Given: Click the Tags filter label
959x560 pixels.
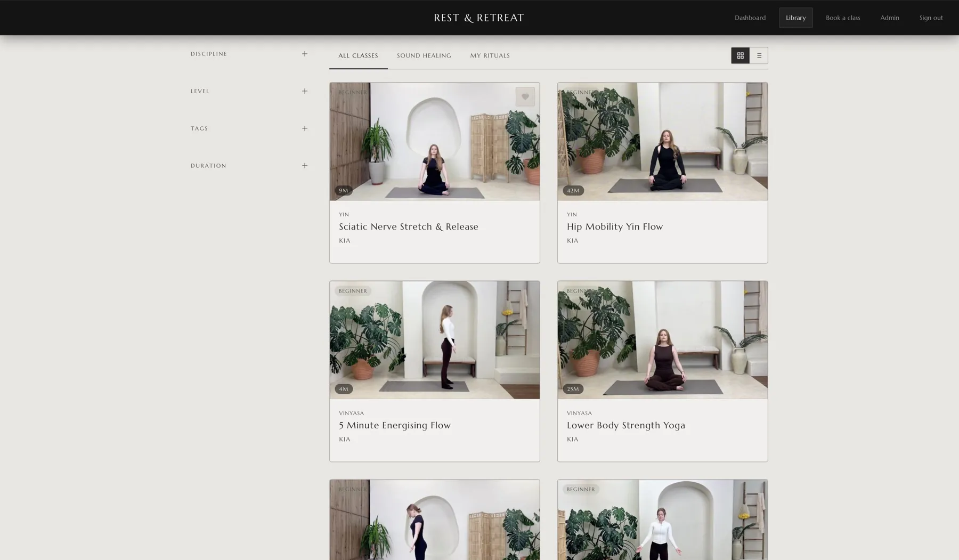Looking at the screenshot, I should pos(199,128).
